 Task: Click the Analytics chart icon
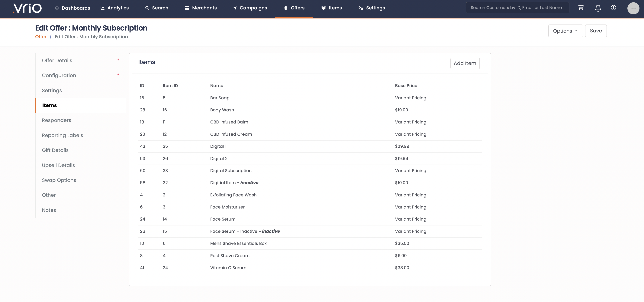102,8
